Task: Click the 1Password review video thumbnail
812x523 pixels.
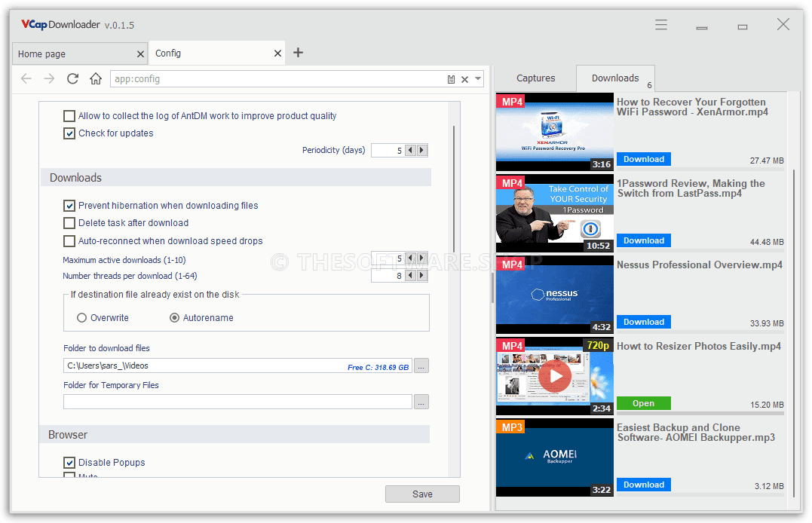Action: (555, 213)
